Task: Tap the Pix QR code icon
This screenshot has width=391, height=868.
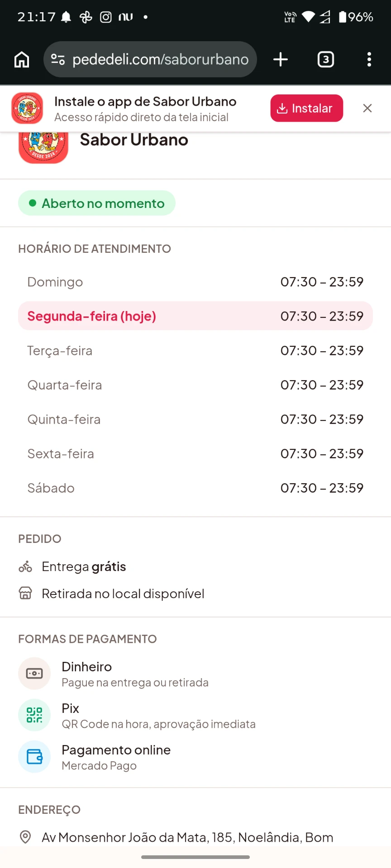Action: pos(34,715)
